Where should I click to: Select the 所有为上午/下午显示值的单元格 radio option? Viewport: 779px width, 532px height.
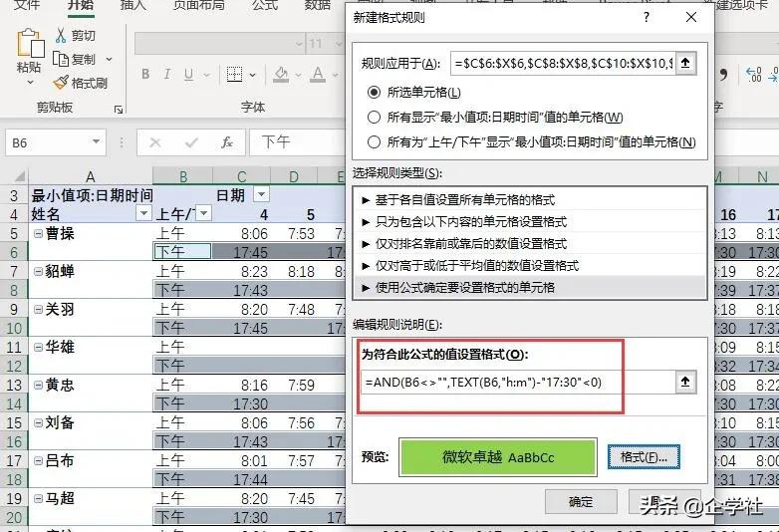(374, 142)
